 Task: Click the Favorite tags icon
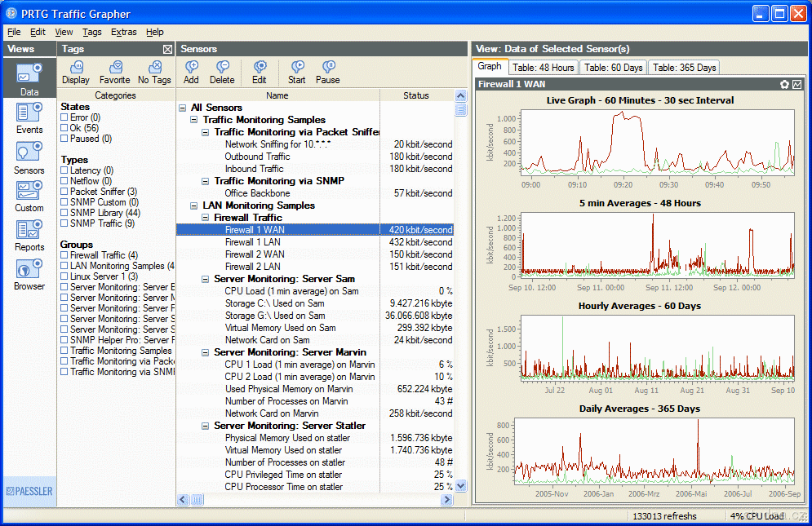point(115,68)
